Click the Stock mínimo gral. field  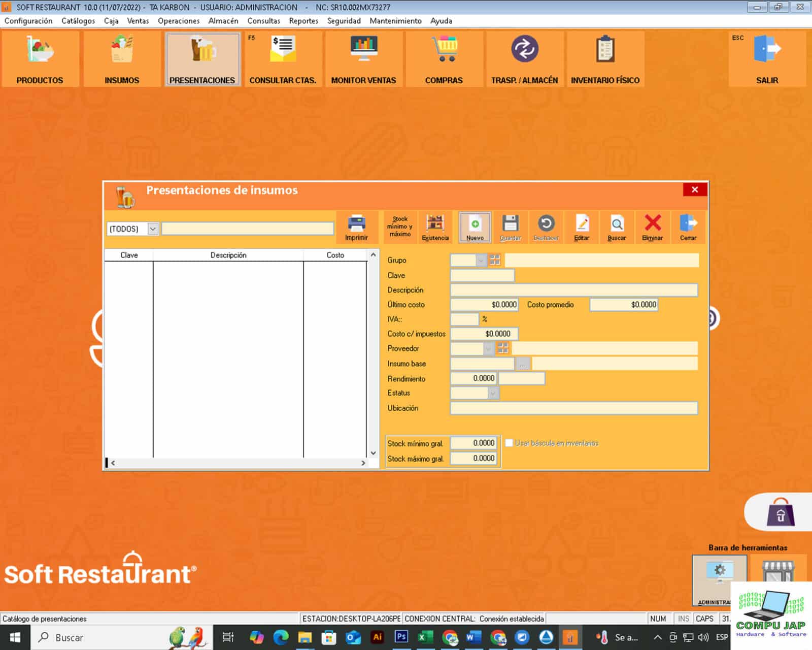(x=473, y=443)
